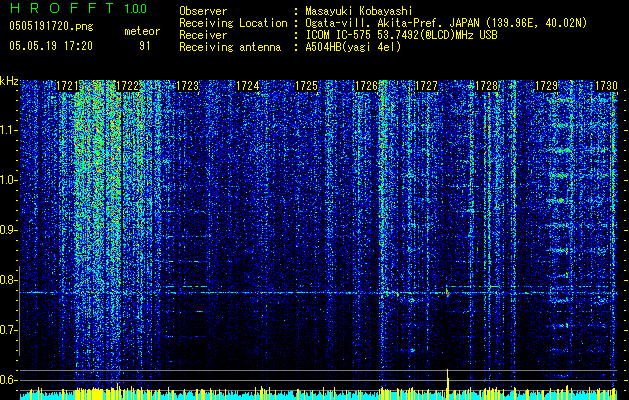Viewport: 629px width, 400px height.
Task: Select the A504HB(yagi 4el) antenna text
Action: pyautogui.click(x=353, y=47)
